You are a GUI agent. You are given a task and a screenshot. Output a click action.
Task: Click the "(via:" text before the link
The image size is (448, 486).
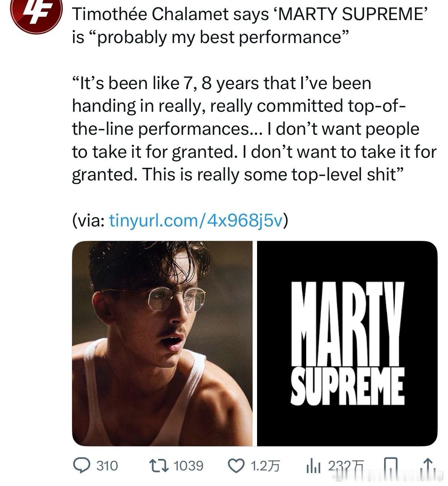tap(88, 221)
